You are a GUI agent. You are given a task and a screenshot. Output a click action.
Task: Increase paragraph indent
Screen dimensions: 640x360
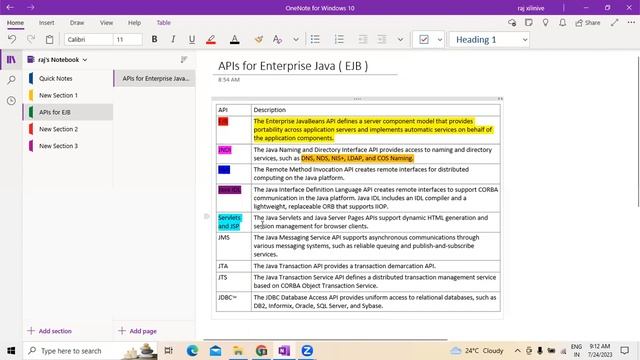[x=382, y=39]
